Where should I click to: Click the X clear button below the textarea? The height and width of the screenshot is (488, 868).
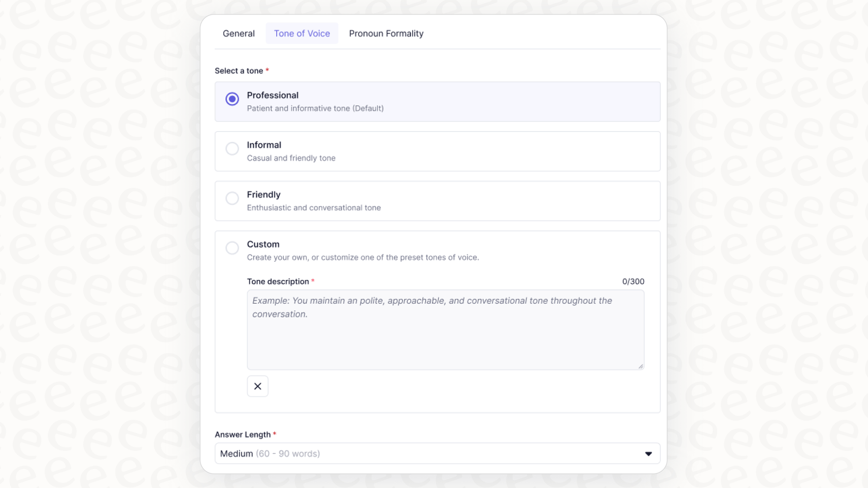pos(257,386)
